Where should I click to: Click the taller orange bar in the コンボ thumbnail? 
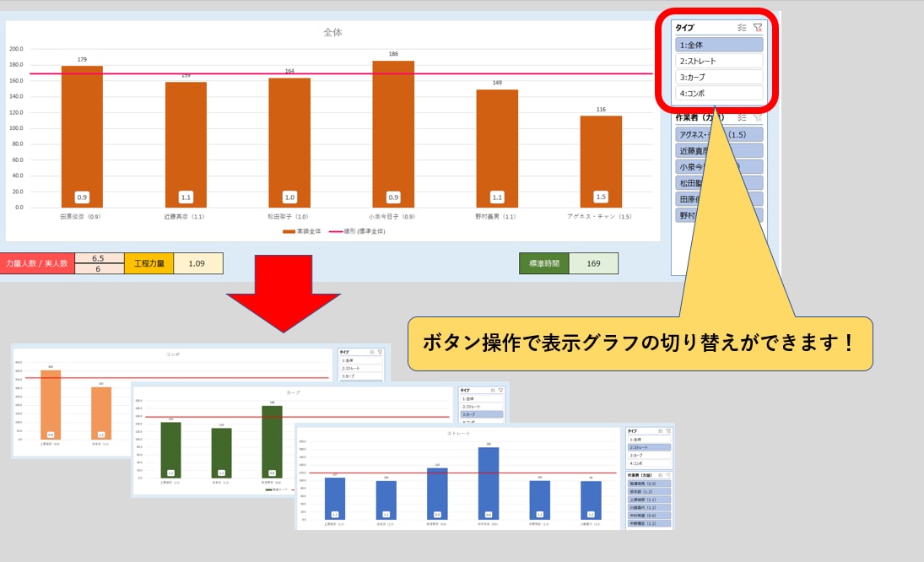click(51, 405)
